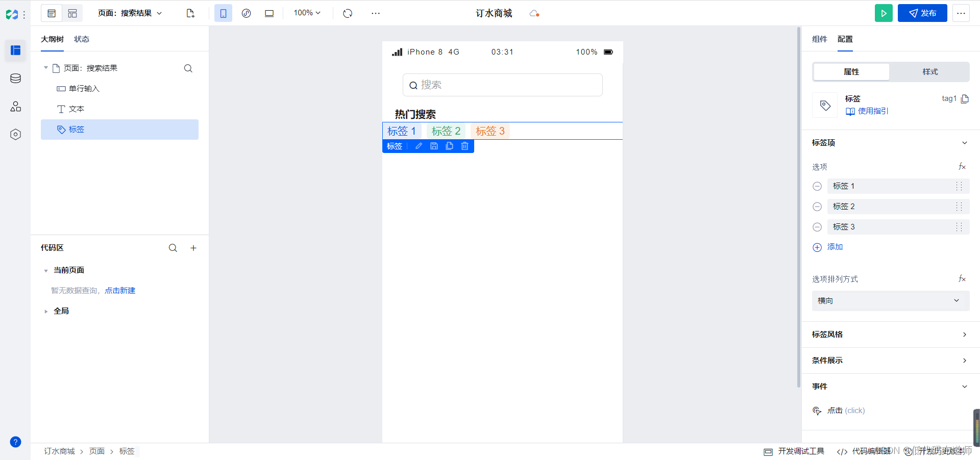Open 开发调试工具 in the status bar

click(794, 451)
